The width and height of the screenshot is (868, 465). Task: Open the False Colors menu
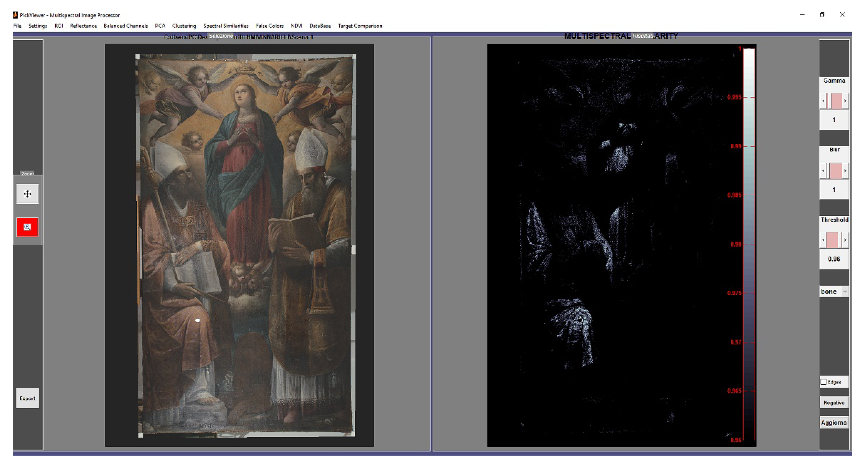point(269,26)
